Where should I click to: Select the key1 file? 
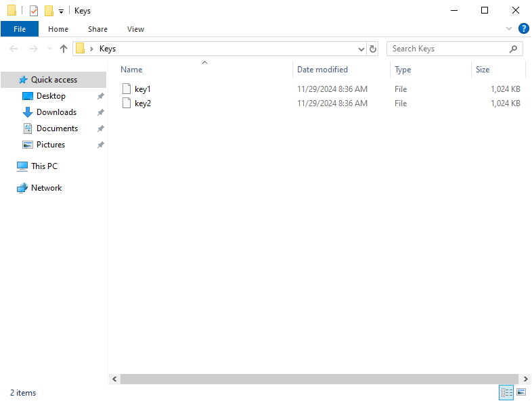(143, 89)
